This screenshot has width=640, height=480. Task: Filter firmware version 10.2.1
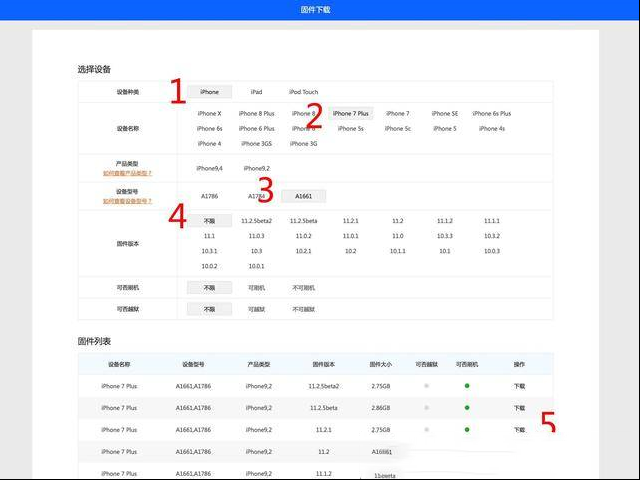tap(303, 251)
